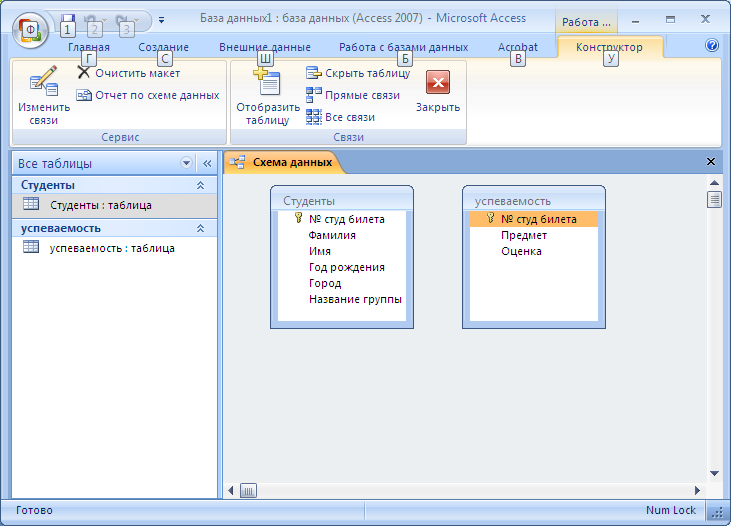Click the Схема данных tab icon
731x526 pixels.
[x=237, y=162]
